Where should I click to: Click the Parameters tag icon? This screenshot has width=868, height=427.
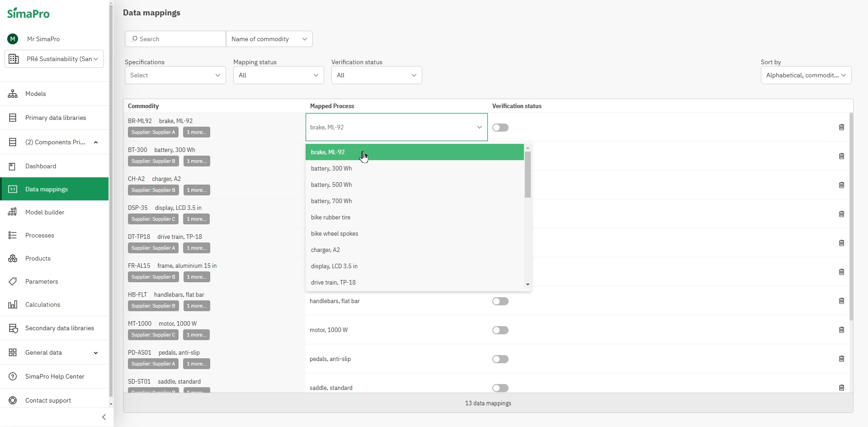13,281
